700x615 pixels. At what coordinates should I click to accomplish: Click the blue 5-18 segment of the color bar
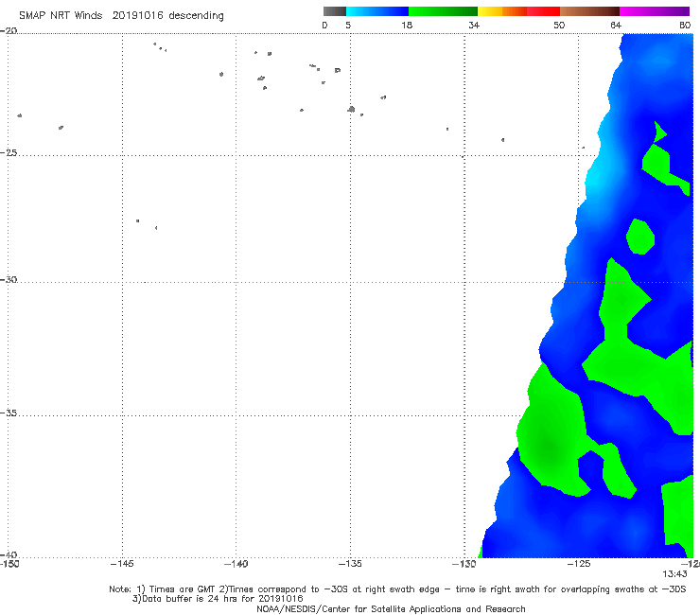click(377, 11)
